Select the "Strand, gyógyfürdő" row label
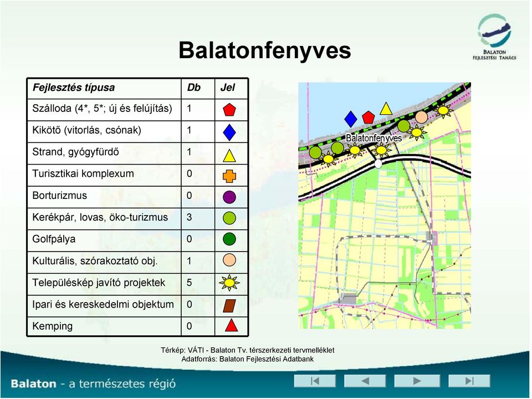The height and width of the screenshot is (399, 532). 75,152
